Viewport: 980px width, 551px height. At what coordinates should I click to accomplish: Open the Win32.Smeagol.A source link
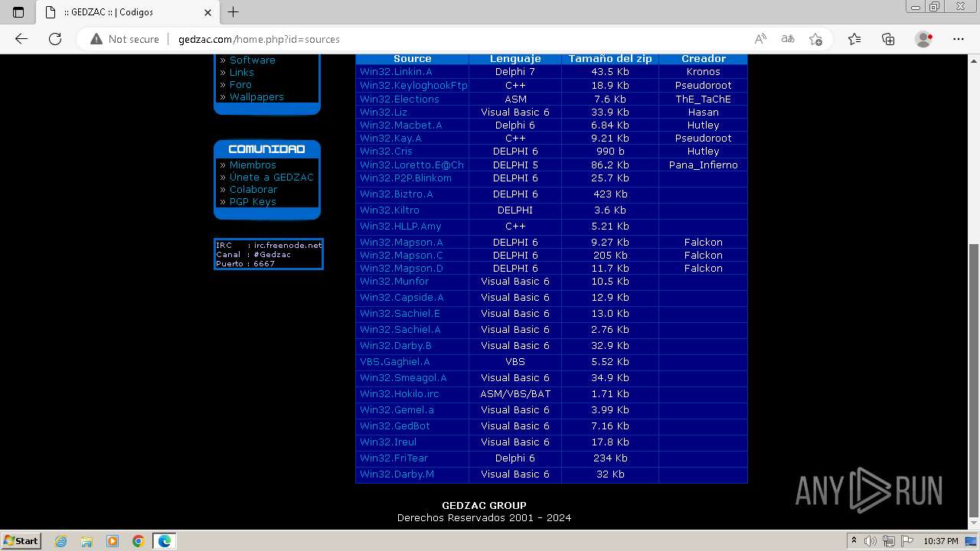point(403,377)
